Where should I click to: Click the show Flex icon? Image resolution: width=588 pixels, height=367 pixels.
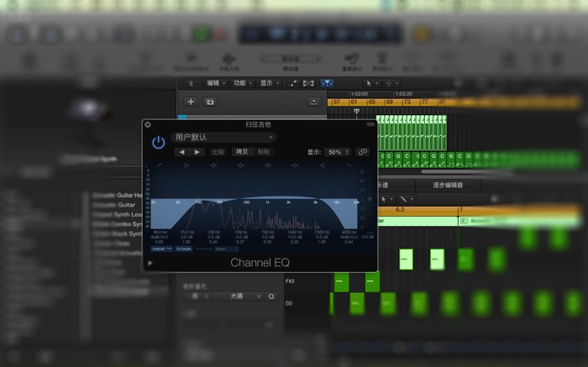point(308,83)
